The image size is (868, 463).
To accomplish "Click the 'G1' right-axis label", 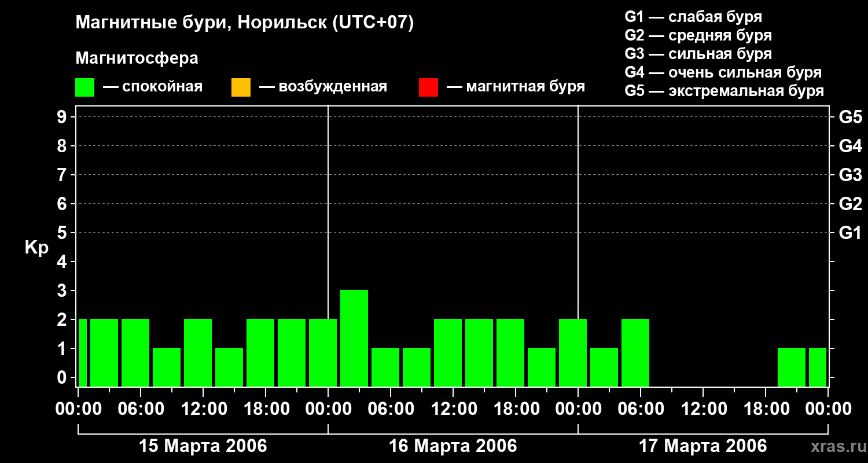I will coord(851,233).
